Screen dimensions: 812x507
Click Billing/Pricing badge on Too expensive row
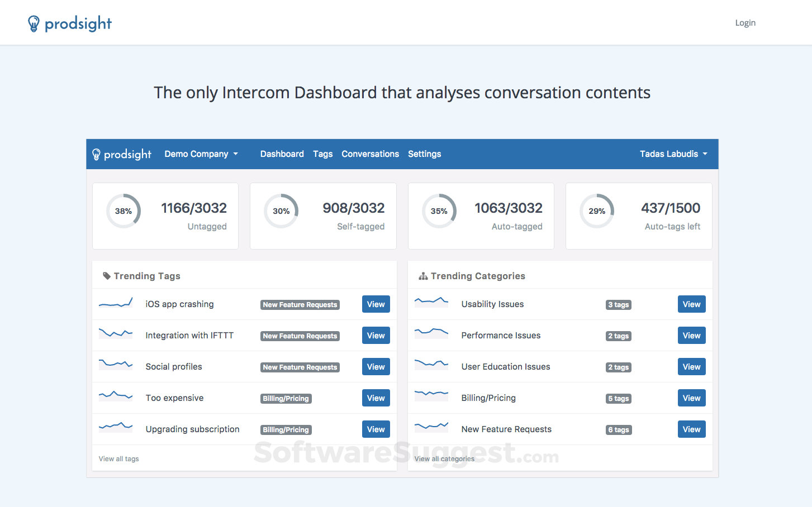pos(286,399)
